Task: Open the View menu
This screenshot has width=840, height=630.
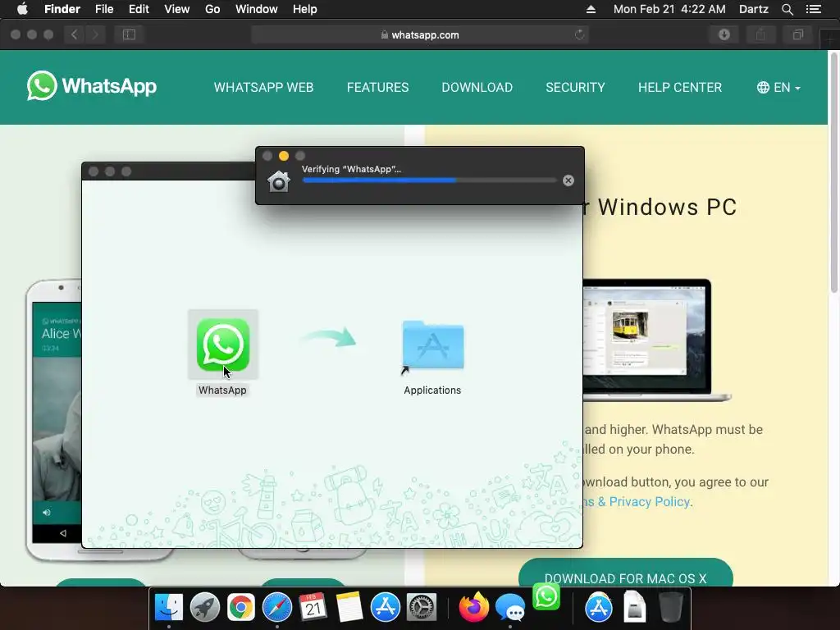Action: 177,9
